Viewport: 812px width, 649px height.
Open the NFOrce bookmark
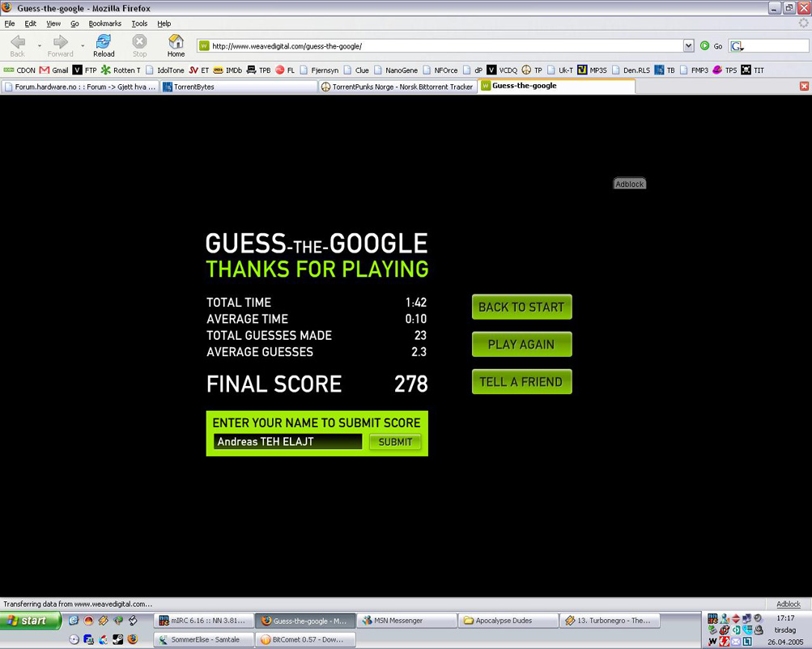440,70
